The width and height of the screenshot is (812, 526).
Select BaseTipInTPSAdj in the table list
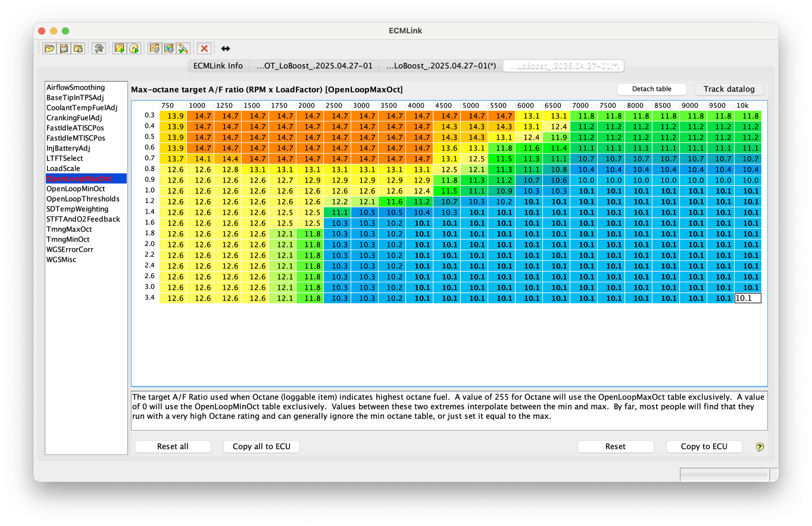click(86, 97)
